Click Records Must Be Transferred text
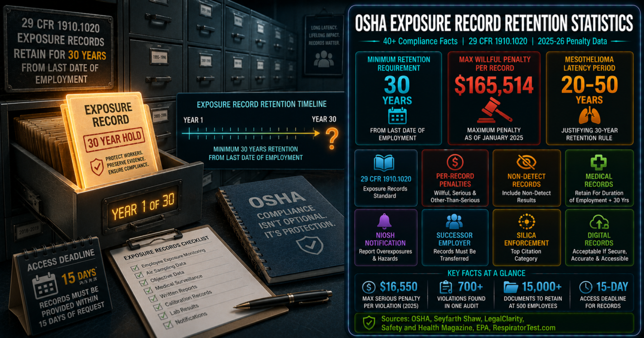The width and height of the screenshot is (644, 338). tap(454, 255)
